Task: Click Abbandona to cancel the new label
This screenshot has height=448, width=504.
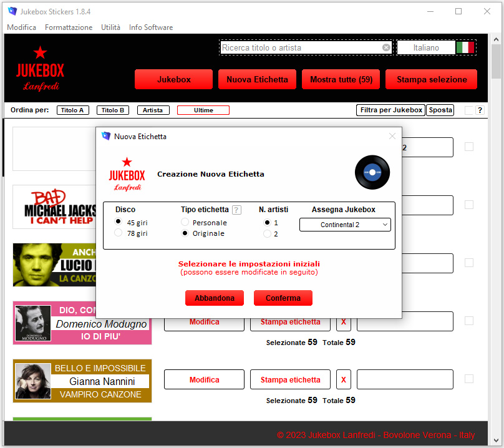Action: (215, 298)
